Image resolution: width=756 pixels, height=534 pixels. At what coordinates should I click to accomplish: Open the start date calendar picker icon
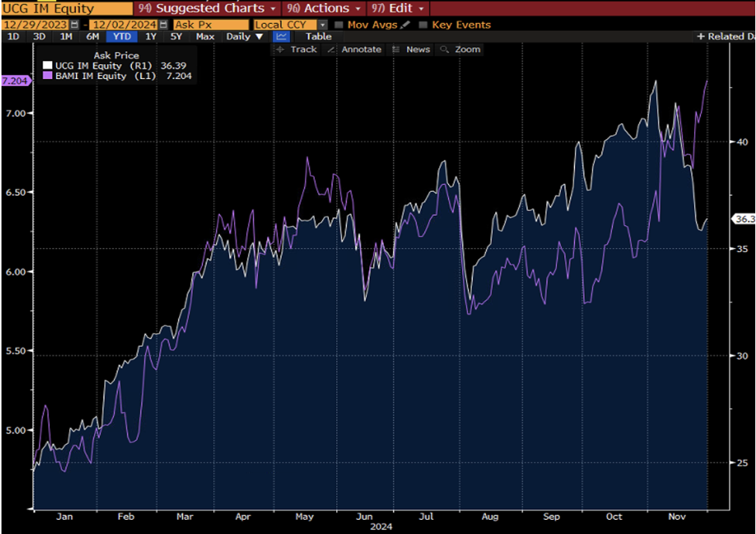point(75,25)
